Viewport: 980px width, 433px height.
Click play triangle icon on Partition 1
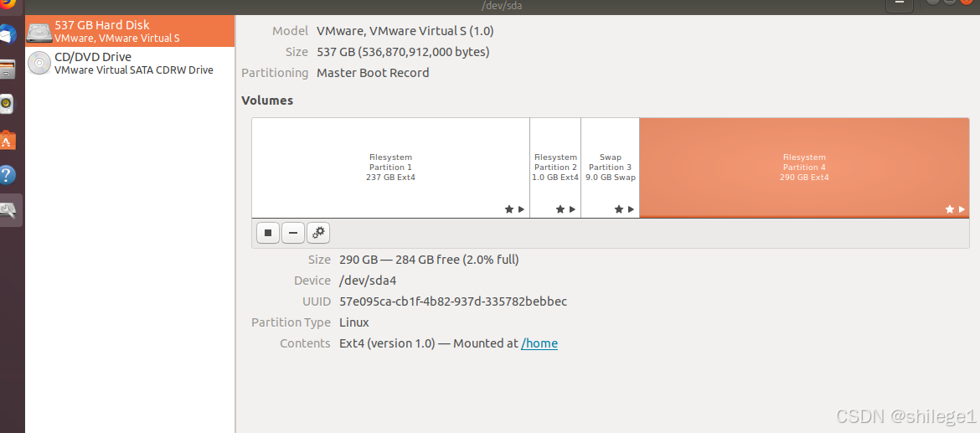pos(521,209)
